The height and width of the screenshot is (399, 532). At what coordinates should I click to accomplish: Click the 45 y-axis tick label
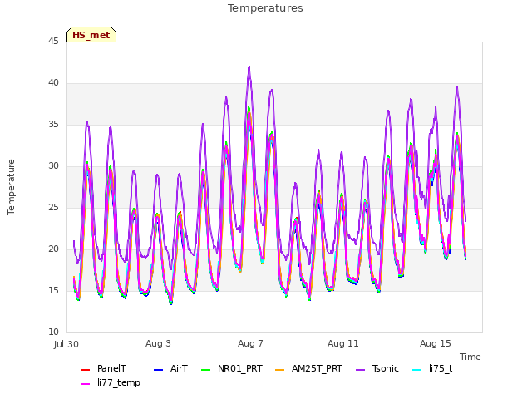click(x=53, y=42)
